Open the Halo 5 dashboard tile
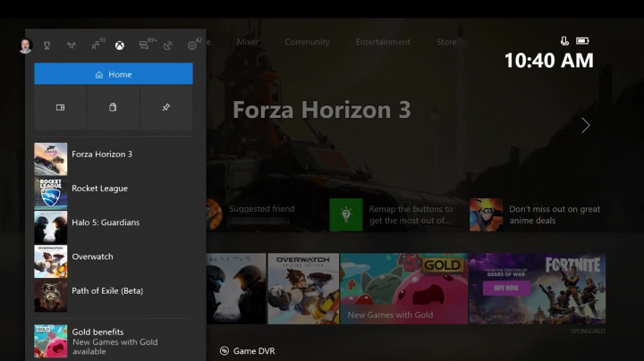Image resolution: width=644 pixels, height=361 pixels. pyautogui.click(x=236, y=289)
